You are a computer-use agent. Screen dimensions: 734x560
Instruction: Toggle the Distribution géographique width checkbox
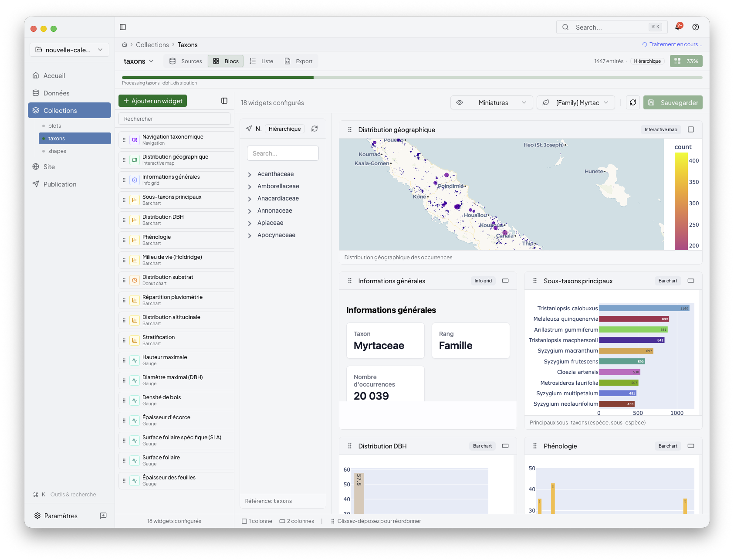[691, 129]
